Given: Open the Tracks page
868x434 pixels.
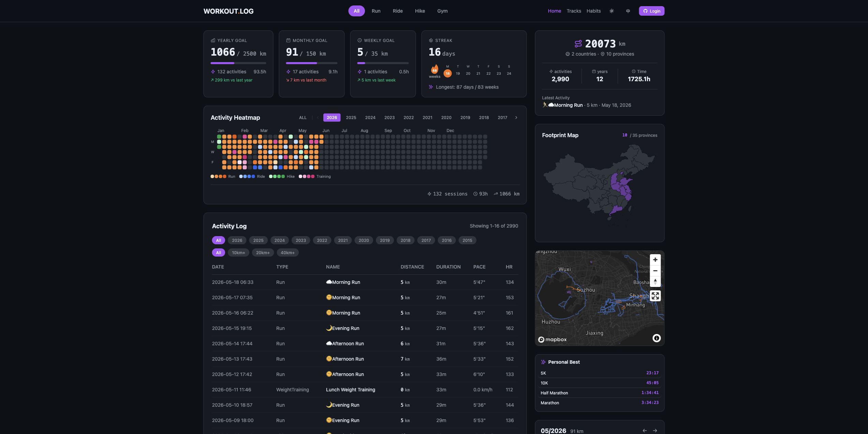Looking at the screenshot, I should (574, 11).
